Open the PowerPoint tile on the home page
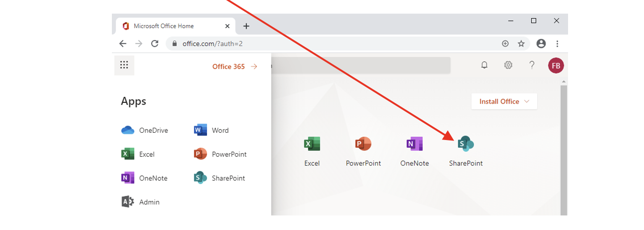644x230 pixels. pos(363,151)
